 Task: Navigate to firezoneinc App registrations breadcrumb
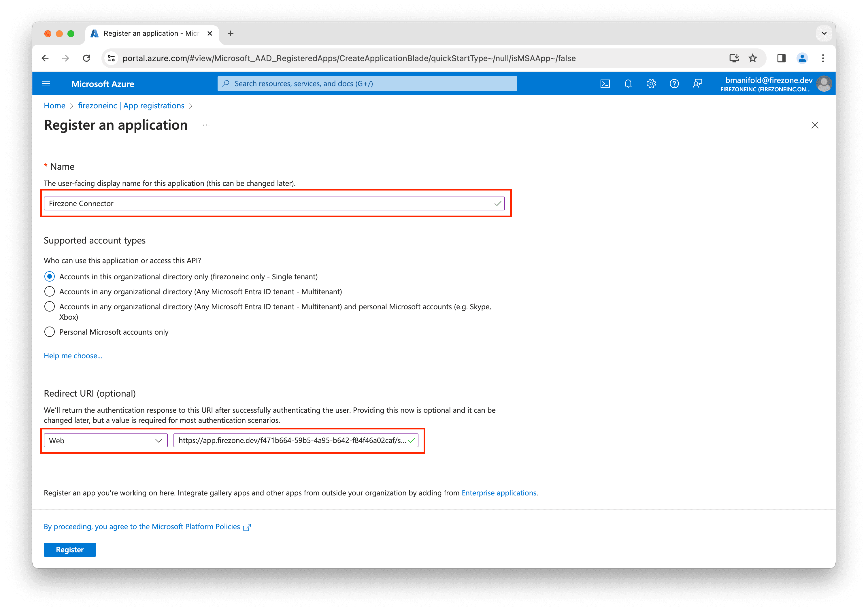coord(131,105)
